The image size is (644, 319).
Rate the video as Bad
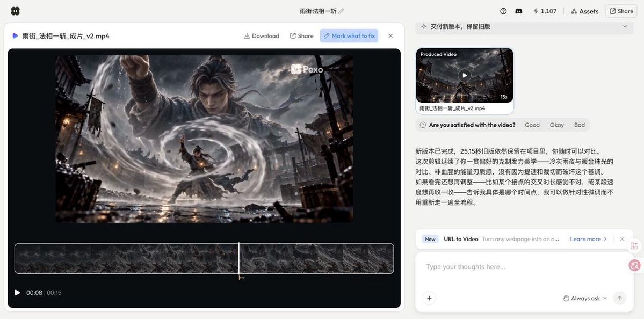(579, 125)
